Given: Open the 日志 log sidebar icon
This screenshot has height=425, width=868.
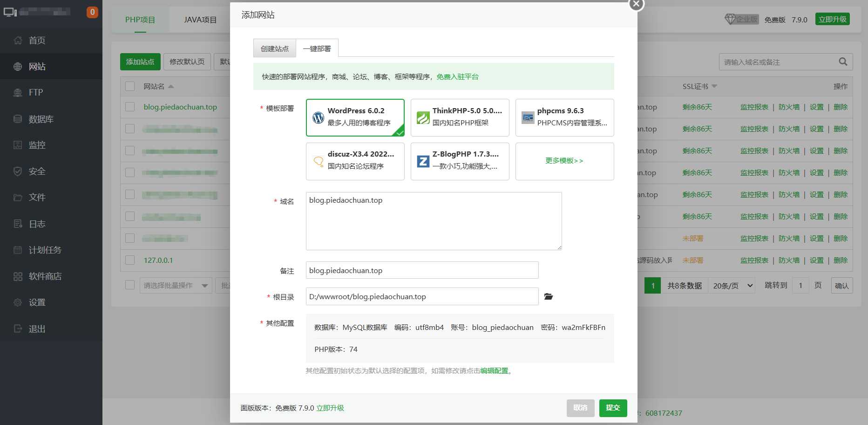Looking at the screenshot, I should tap(18, 224).
